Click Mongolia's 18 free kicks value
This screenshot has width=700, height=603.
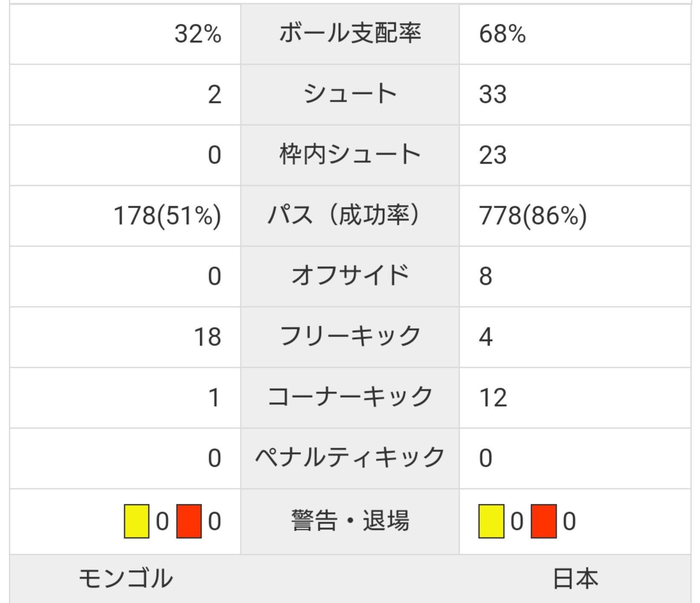point(207,337)
